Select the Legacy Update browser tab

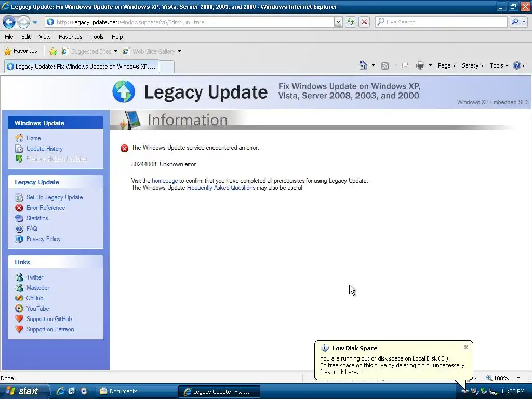[x=82, y=66]
